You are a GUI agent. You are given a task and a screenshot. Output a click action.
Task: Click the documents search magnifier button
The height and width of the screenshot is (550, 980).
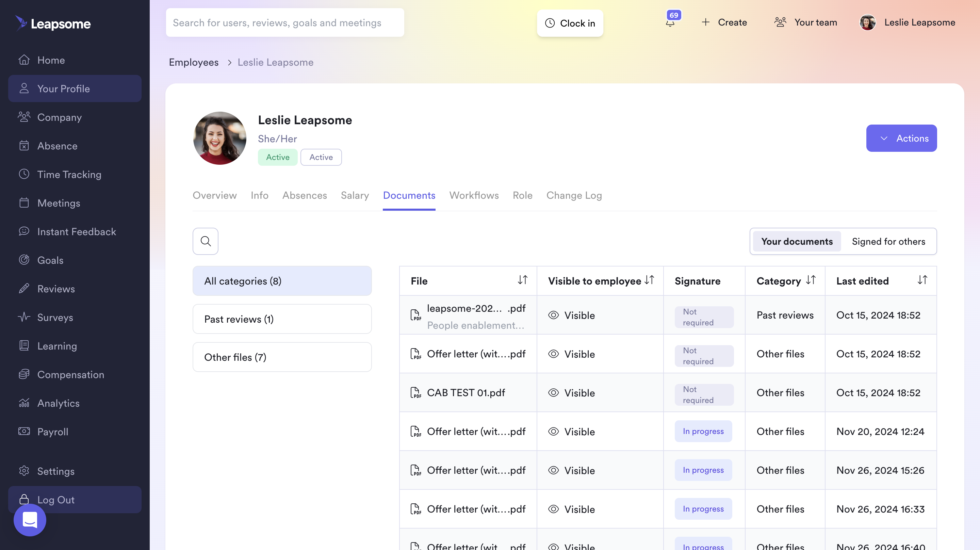pos(206,241)
